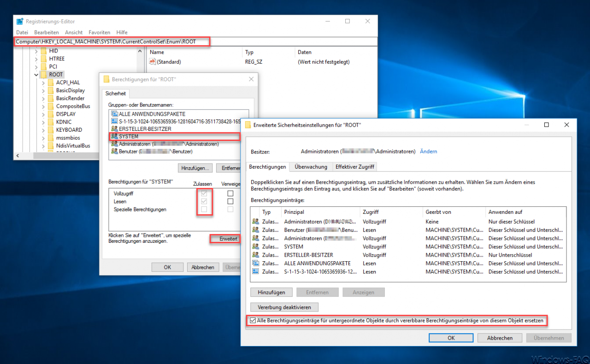Switch to the Effektiver Zugriff tab
The height and width of the screenshot is (364, 590).
point(355,167)
